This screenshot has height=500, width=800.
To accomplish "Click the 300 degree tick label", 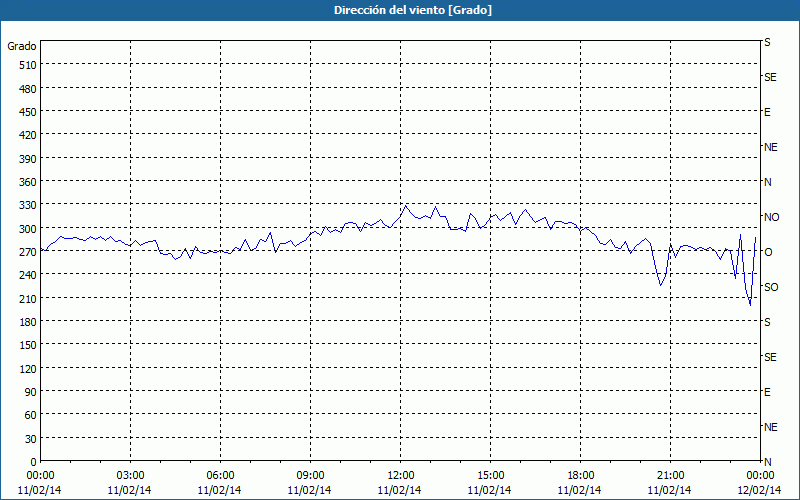I will (x=29, y=229).
